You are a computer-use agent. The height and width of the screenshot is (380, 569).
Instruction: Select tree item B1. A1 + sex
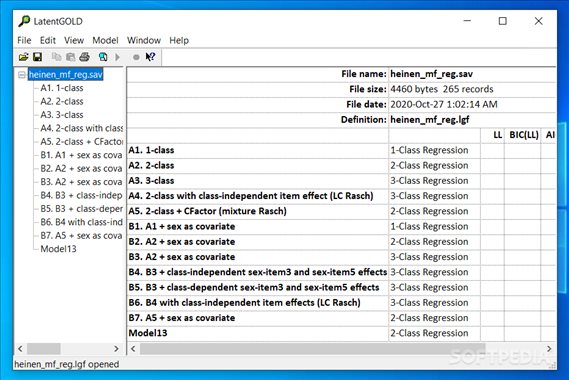tap(82, 155)
